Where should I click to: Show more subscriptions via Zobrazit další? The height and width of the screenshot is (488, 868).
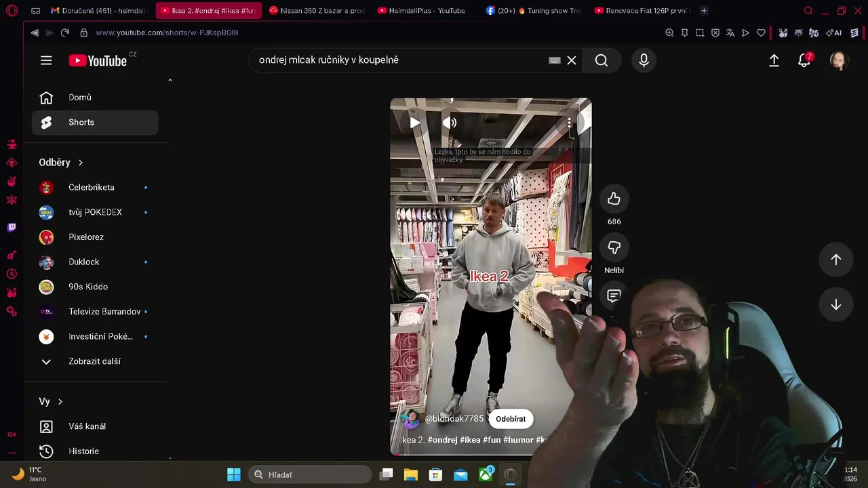point(95,361)
